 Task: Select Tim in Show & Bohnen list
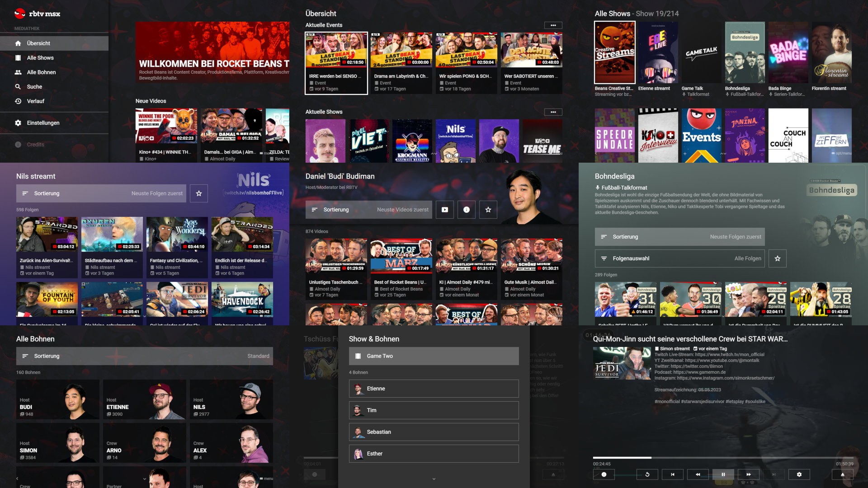click(434, 410)
